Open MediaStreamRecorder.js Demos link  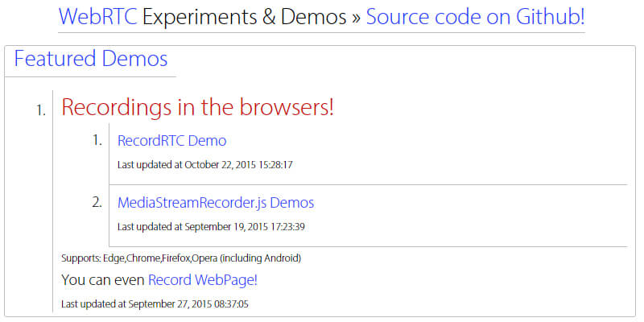[216, 203]
